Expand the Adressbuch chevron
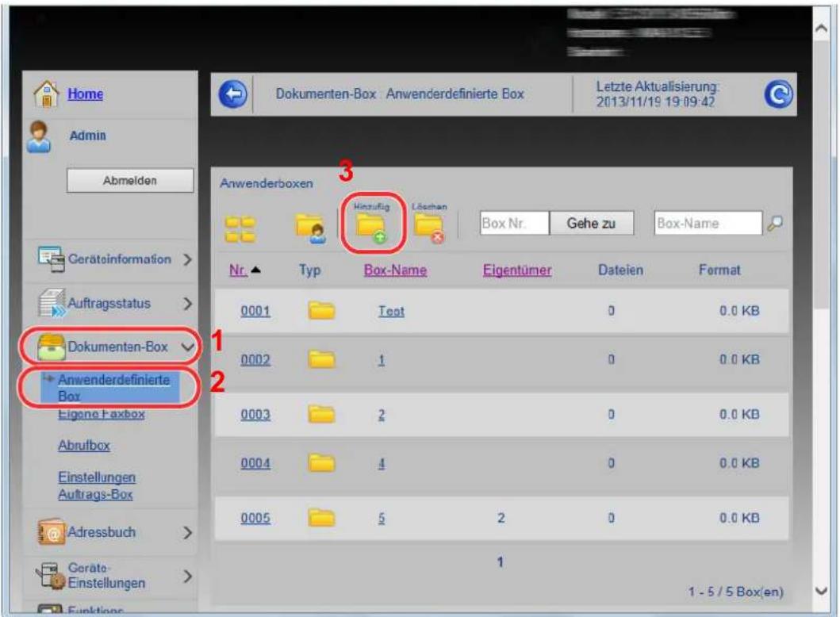 (x=187, y=533)
